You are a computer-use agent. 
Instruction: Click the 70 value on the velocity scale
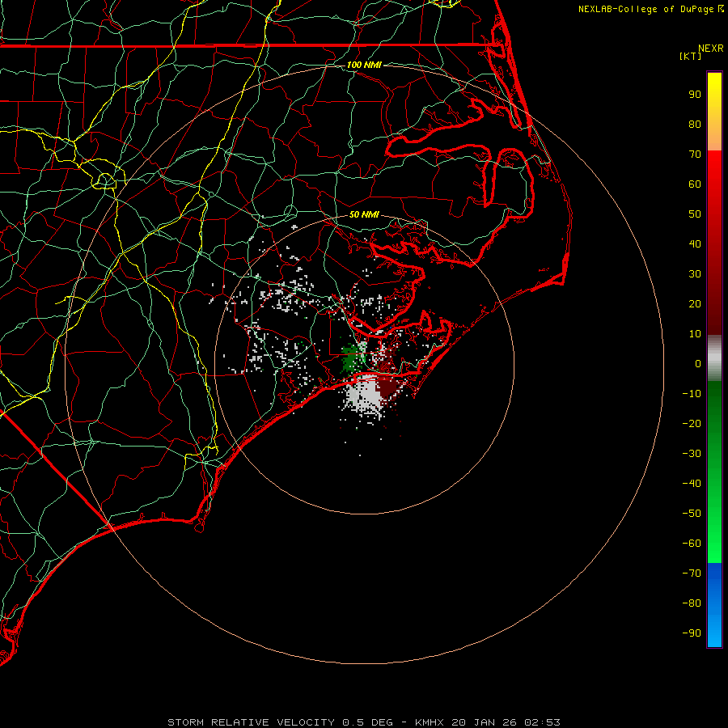tap(695, 154)
